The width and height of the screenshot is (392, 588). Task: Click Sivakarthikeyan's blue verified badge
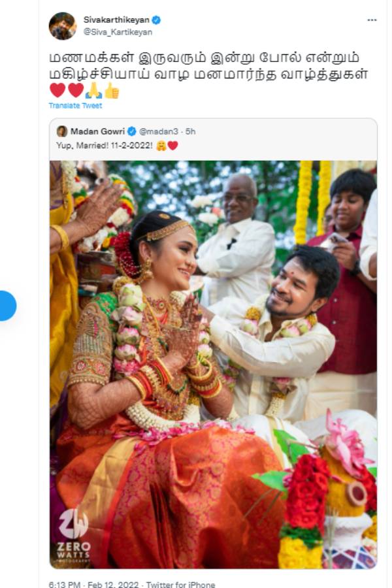(155, 18)
